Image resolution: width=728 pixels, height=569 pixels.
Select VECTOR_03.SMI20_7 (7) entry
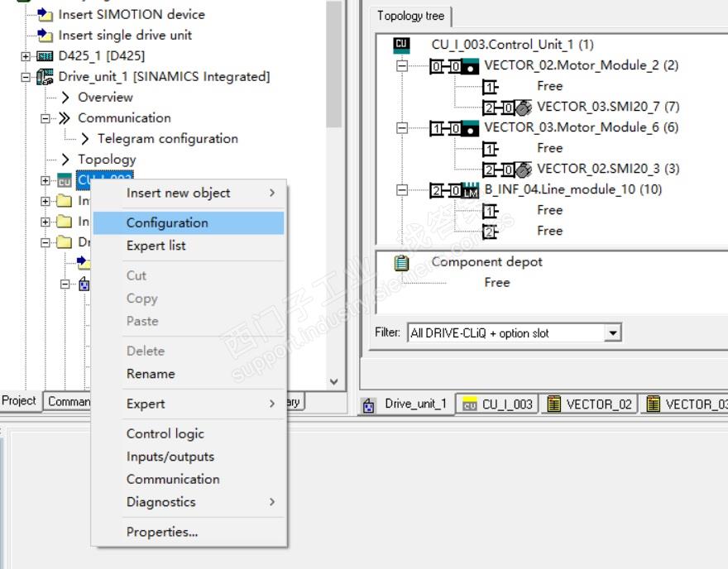(608, 108)
